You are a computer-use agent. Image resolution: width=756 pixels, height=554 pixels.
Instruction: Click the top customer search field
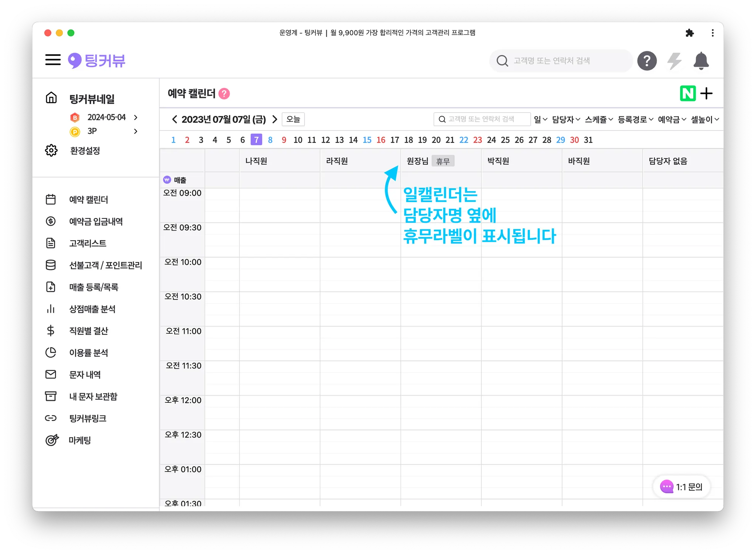click(561, 61)
